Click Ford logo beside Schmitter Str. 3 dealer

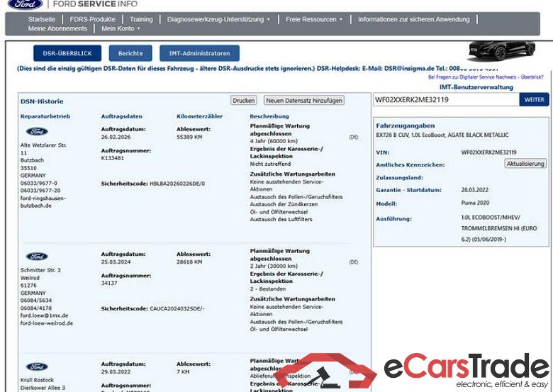[37, 257]
